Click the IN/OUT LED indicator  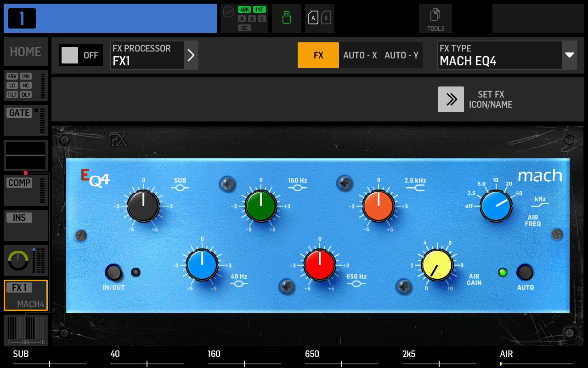pyautogui.click(x=136, y=272)
